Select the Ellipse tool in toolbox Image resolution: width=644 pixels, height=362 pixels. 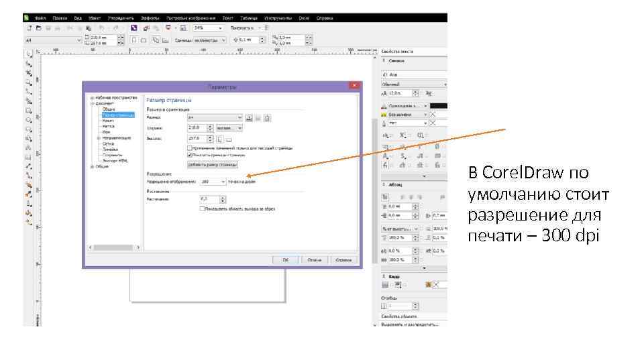29,120
